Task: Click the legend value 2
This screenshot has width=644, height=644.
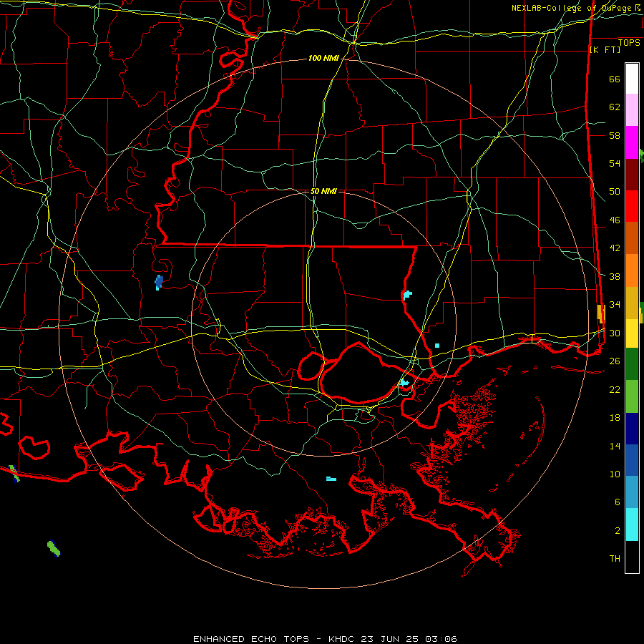Action: pyautogui.click(x=618, y=531)
